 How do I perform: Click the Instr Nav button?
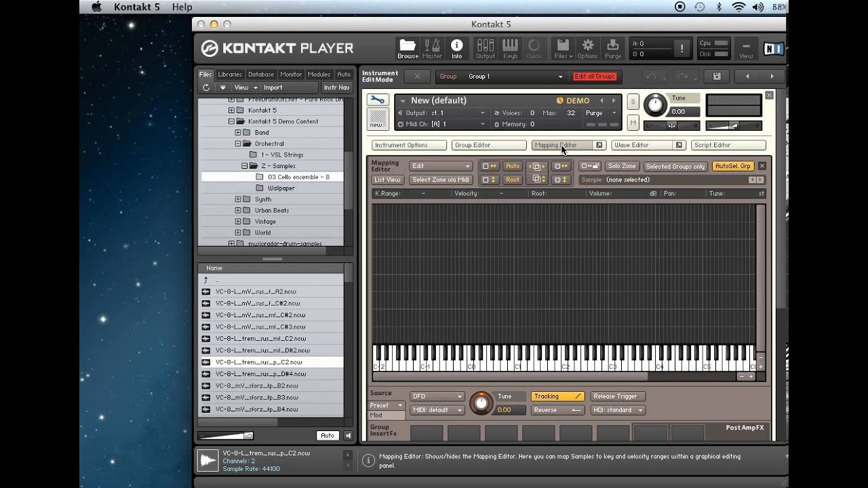tap(336, 87)
